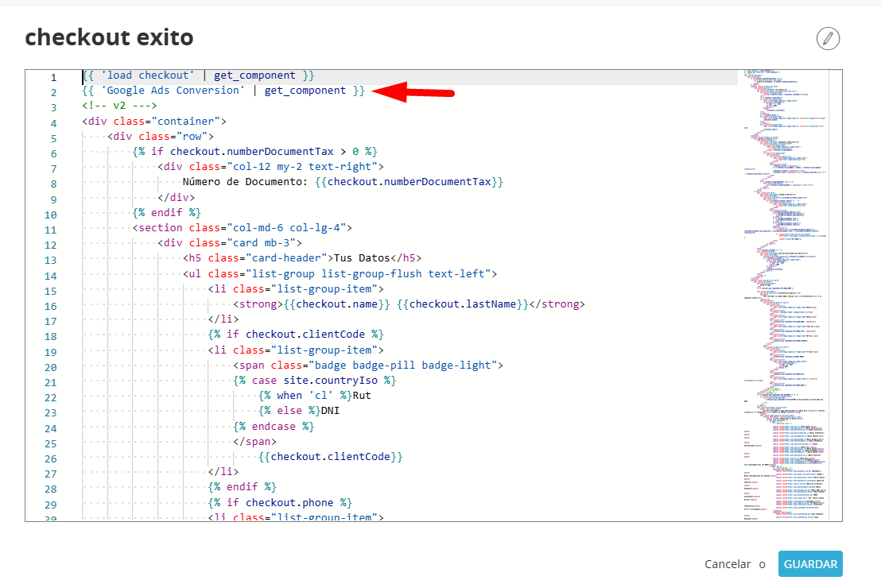Click the GUARDAR save button
This screenshot has width=881, height=588.
[x=810, y=564]
